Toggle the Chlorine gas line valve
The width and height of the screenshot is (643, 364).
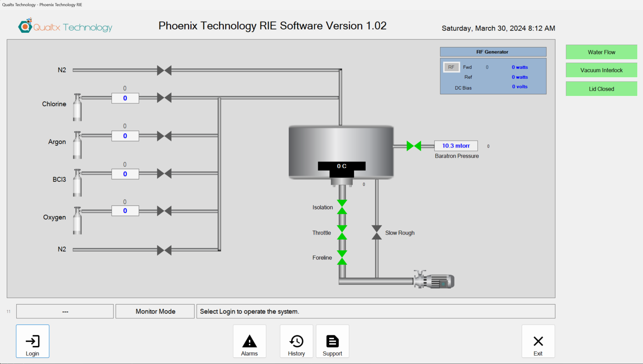click(164, 98)
